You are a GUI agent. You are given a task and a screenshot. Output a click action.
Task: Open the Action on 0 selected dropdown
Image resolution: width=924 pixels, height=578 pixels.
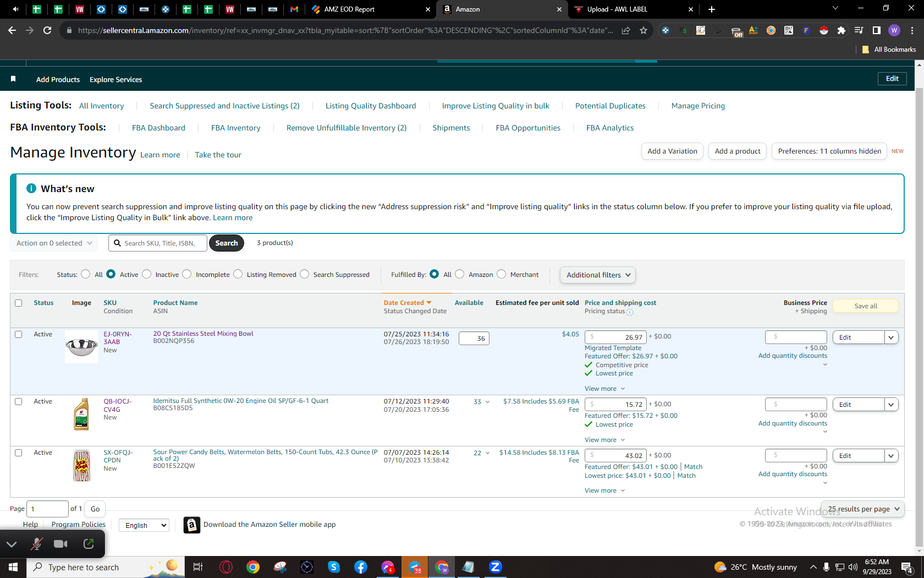click(53, 243)
